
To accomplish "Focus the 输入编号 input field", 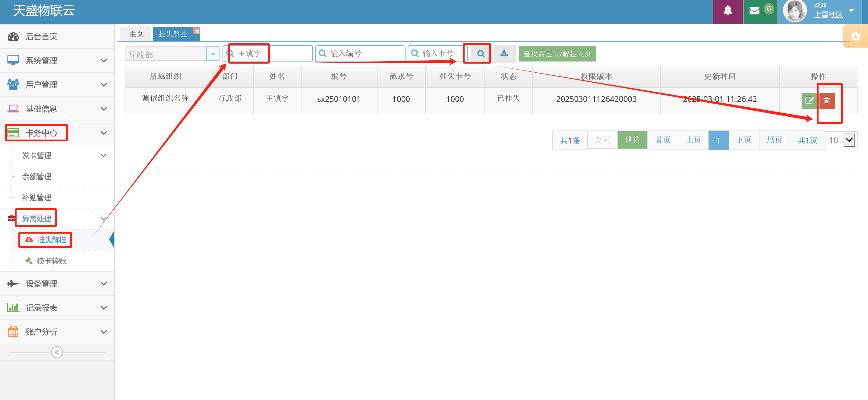I will 360,54.
